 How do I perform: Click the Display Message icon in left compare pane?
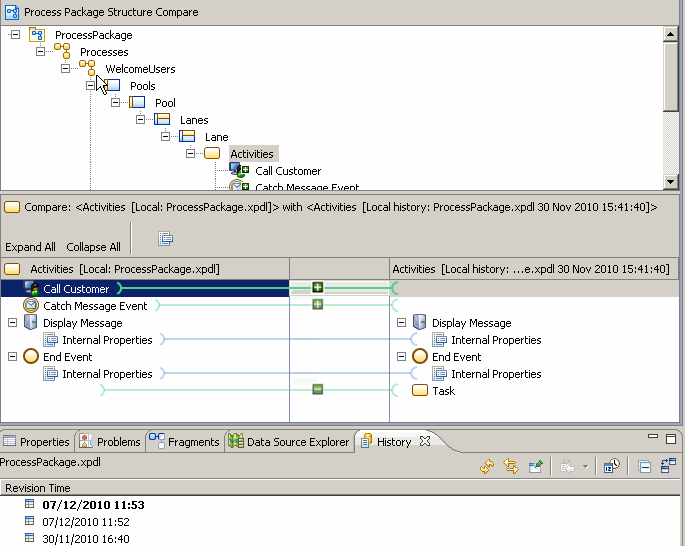31,322
